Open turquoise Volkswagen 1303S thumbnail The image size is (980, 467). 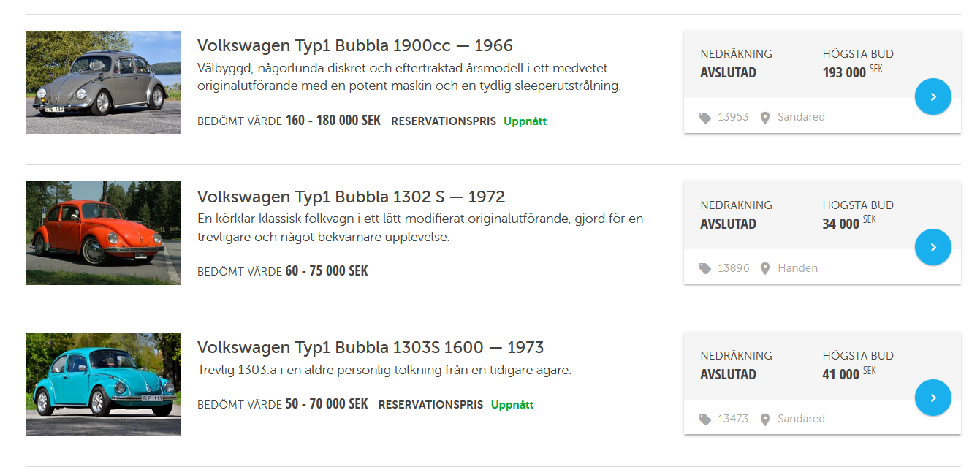[103, 384]
